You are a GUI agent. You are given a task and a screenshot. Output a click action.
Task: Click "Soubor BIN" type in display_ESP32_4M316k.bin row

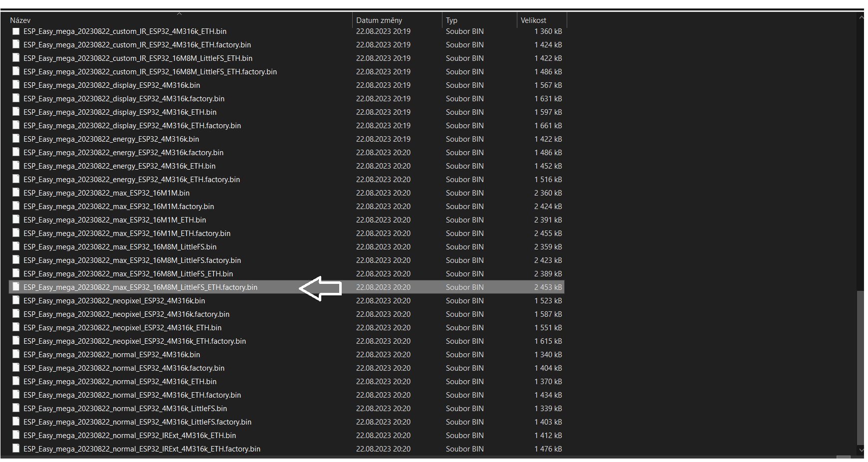click(464, 85)
